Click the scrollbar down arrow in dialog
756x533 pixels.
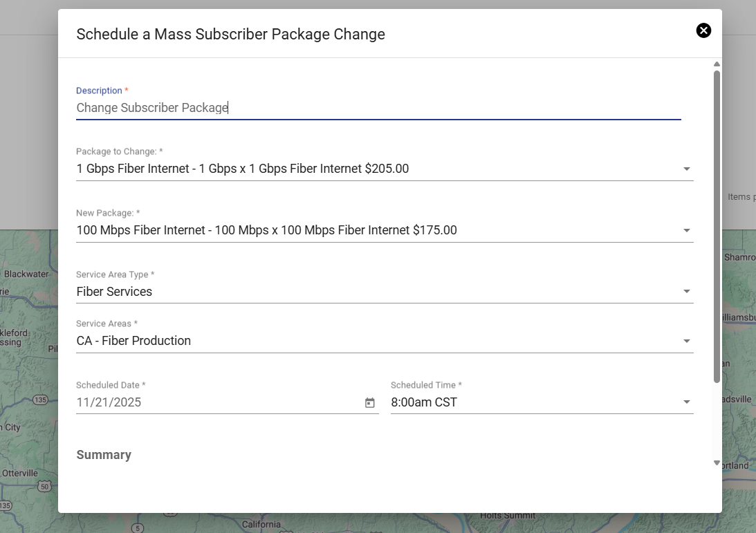[717, 463]
